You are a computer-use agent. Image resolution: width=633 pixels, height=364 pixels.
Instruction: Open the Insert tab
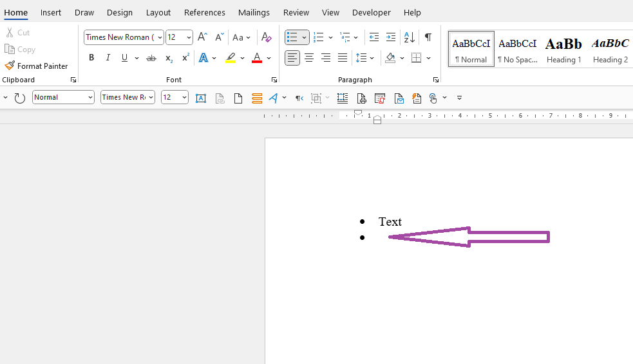50,12
